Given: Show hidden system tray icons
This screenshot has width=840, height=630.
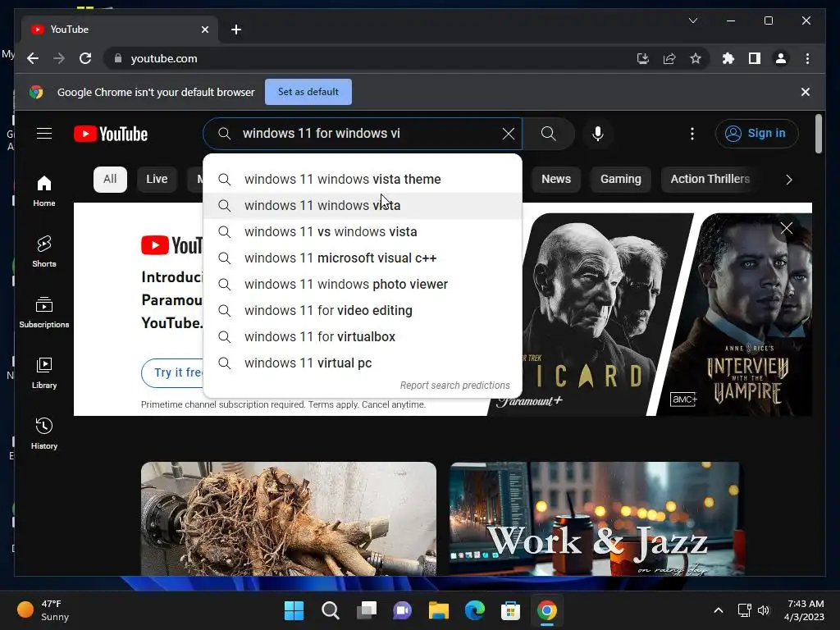Looking at the screenshot, I should [x=719, y=610].
